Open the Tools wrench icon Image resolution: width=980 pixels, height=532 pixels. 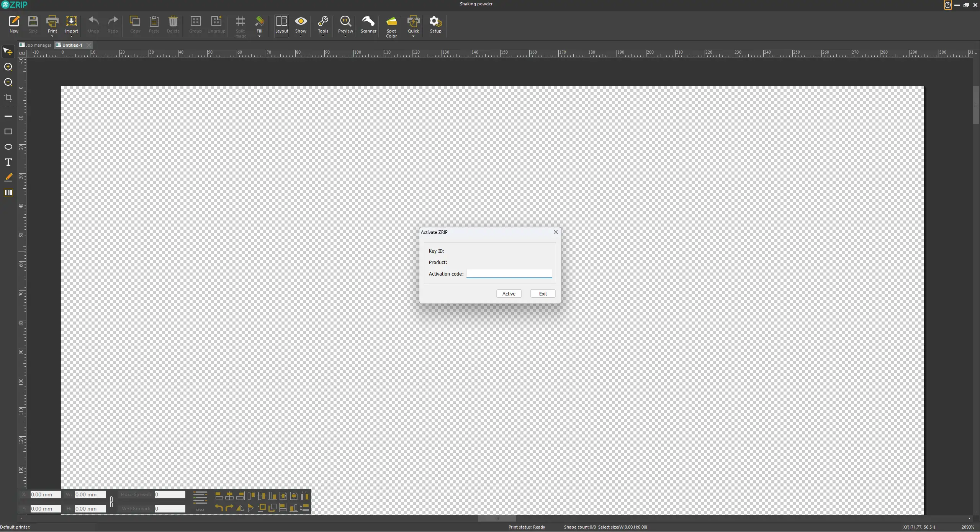click(x=323, y=21)
